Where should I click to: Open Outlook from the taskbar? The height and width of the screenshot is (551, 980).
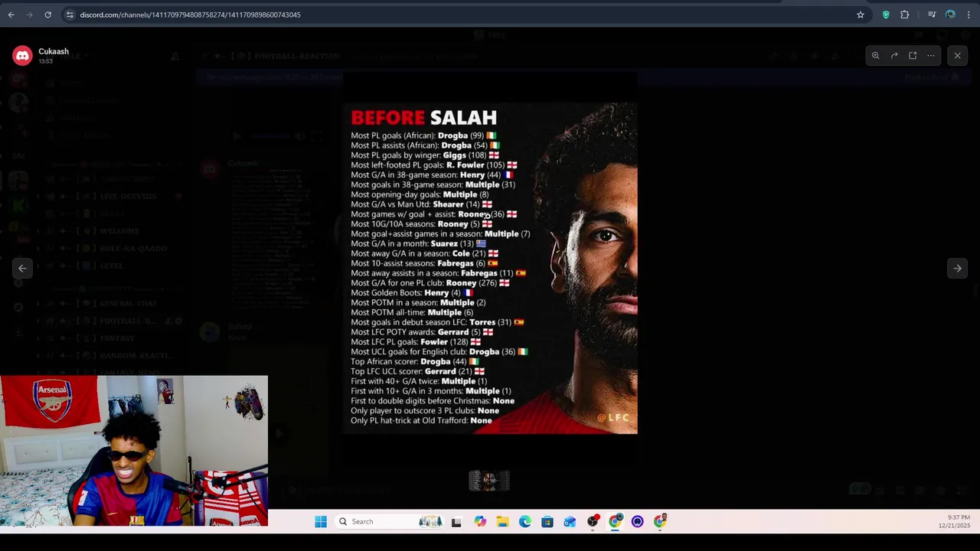(570, 521)
